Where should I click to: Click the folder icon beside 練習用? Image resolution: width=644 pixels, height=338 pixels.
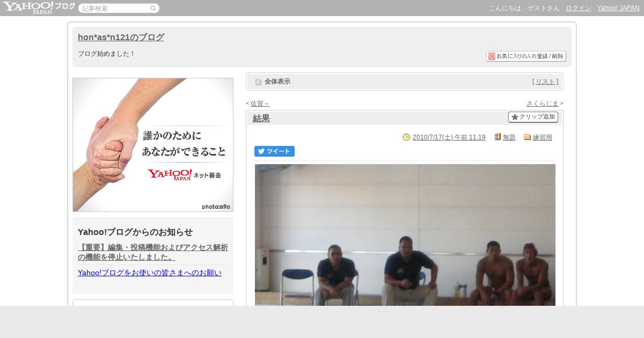pos(527,137)
